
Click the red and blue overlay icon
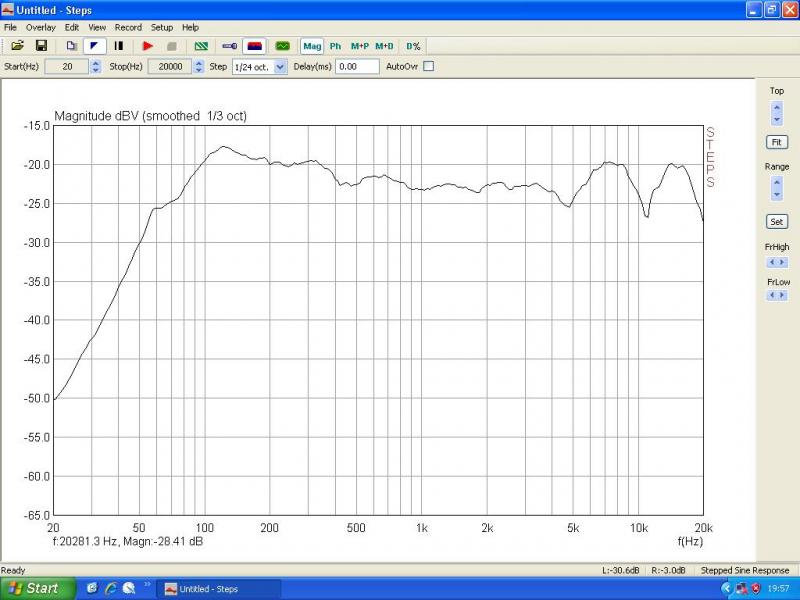pos(255,46)
